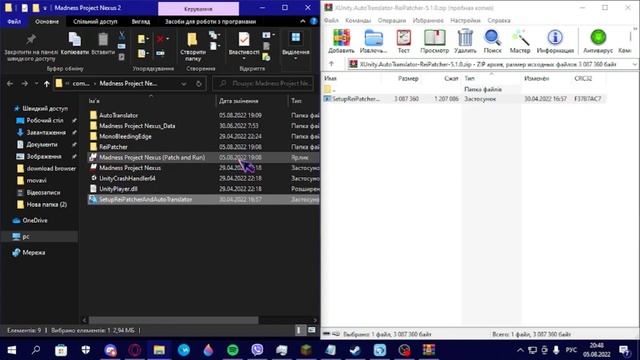Open recent locations dropdown in Explorer
Image resolution: width=640 pixels, height=360 pixels.
pyautogui.click(x=36, y=83)
